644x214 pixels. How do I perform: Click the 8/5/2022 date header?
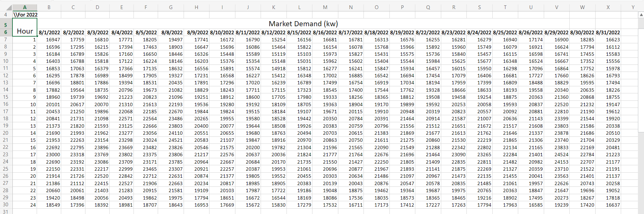(146, 33)
